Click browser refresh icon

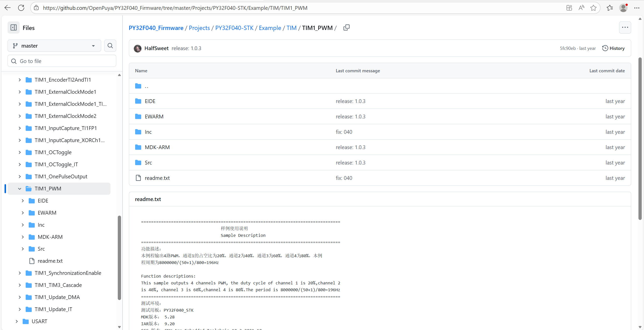[x=21, y=8]
